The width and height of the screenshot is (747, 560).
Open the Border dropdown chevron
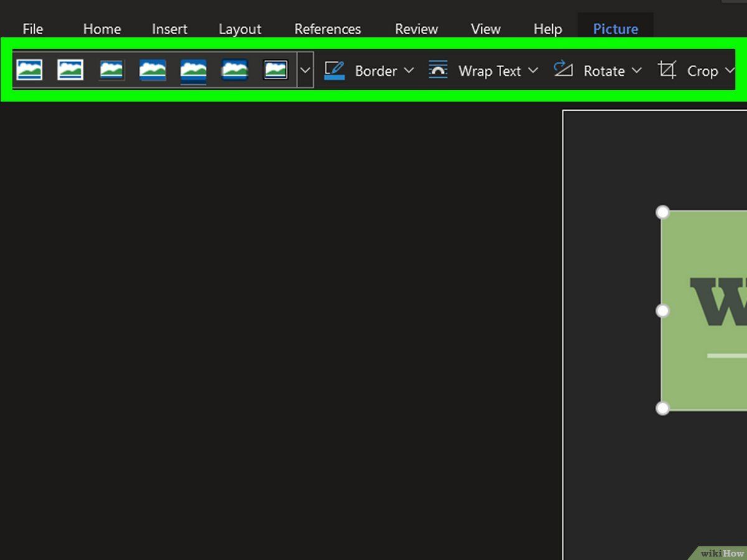tap(408, 70)
